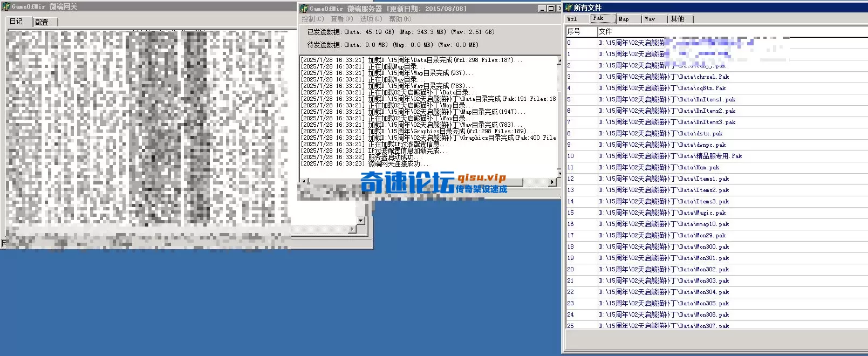Select file row Data\Mon303.pak
The width and height of the screenshot is (868, 356).
716,280
